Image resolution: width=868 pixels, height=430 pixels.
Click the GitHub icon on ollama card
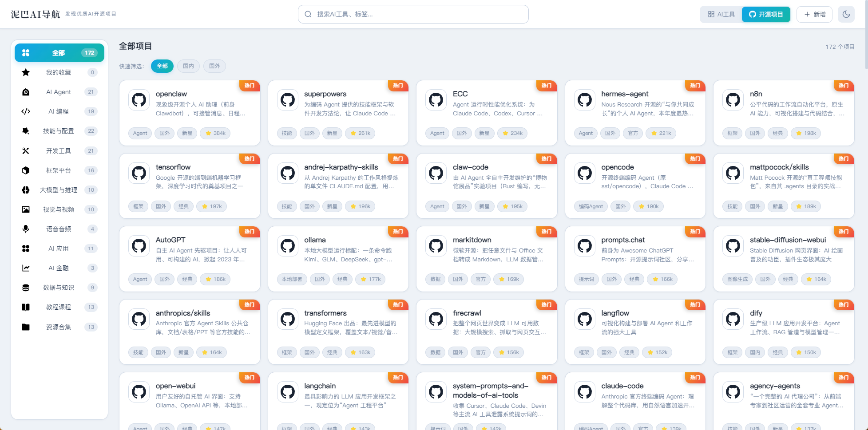pyautogui.click(x=288, y=246)
